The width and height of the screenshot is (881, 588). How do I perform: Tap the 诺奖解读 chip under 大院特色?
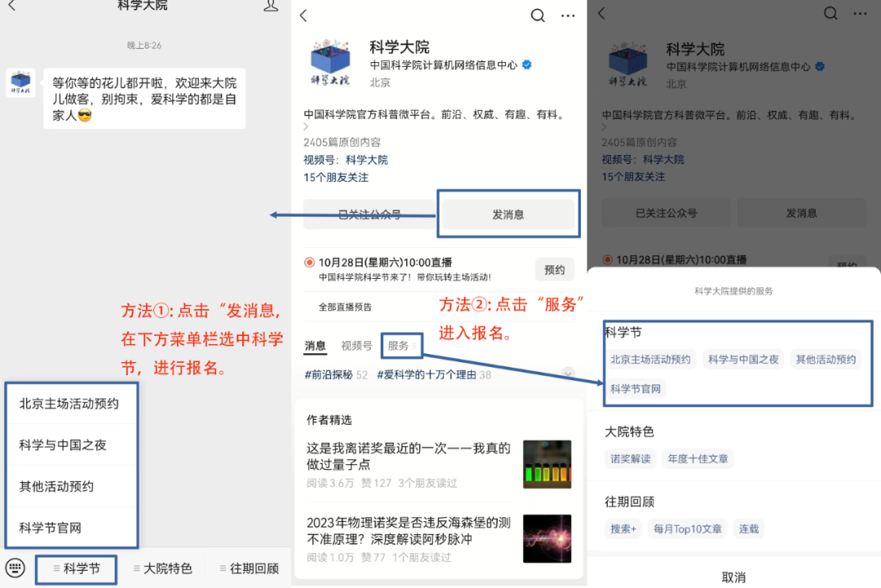tap(631, 459)
